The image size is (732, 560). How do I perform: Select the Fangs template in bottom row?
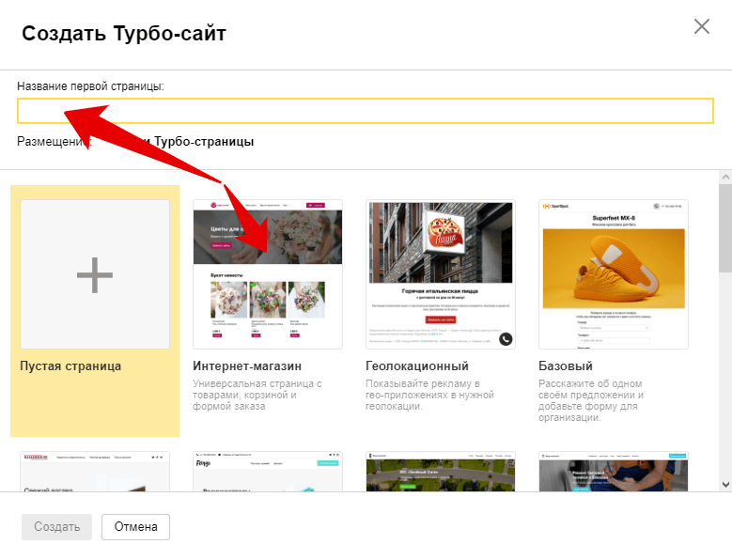click(268, 472)
